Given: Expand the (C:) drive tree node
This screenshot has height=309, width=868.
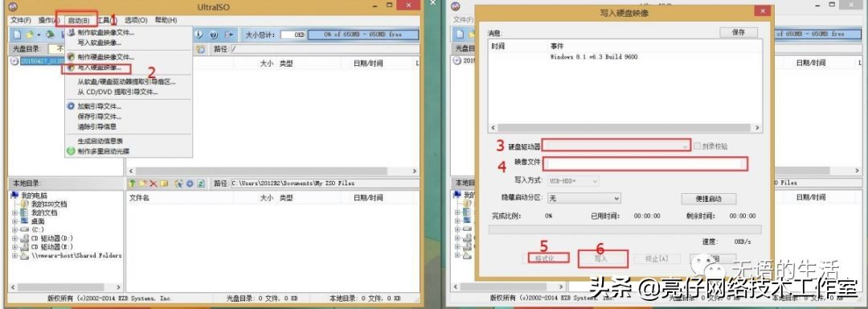Looking at the screenshot, I should pos(14,229).
